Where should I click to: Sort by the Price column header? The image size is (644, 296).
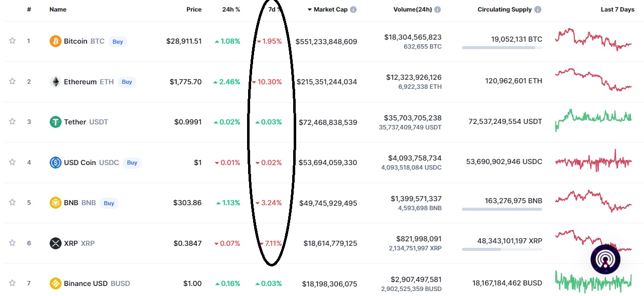coord(194,10)
